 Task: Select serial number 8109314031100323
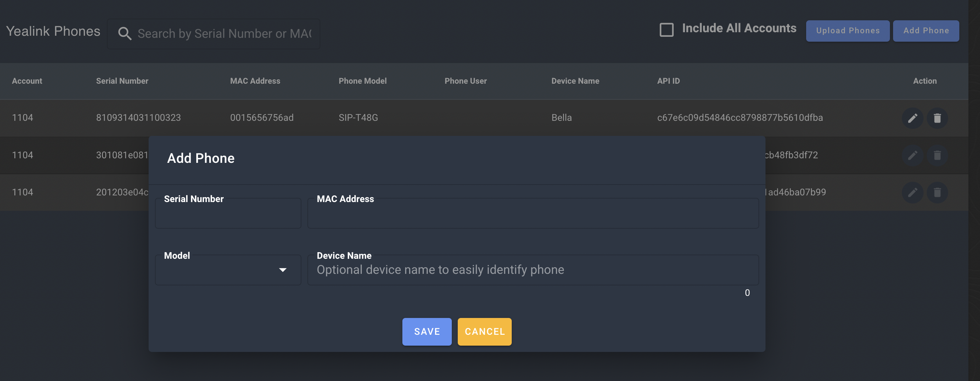(138, 118)
